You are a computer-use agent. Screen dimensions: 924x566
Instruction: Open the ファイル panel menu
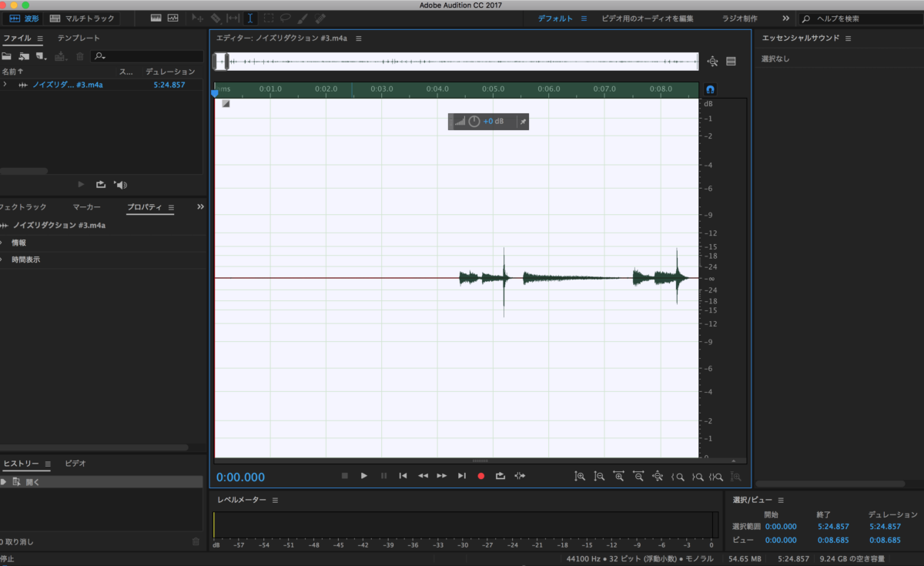point(40,38)
